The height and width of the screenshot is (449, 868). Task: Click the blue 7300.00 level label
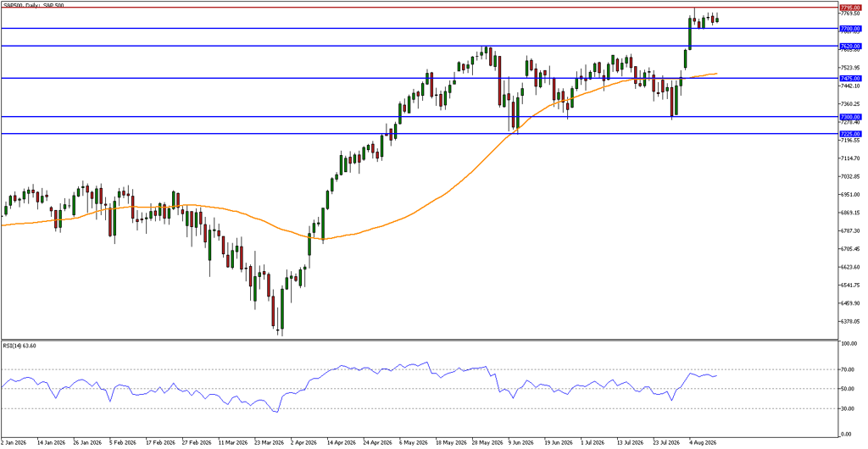point(849,117)
